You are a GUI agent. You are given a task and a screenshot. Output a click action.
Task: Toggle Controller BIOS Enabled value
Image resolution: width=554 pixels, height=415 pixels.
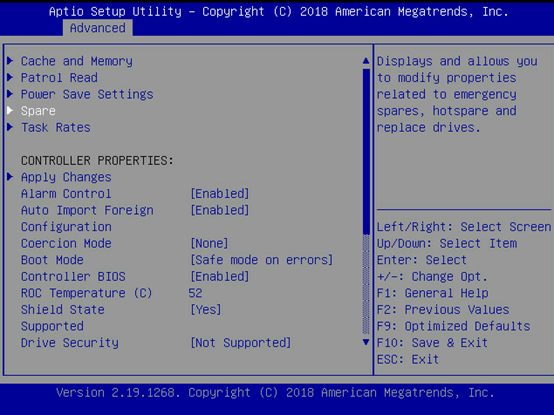(220, 276)
